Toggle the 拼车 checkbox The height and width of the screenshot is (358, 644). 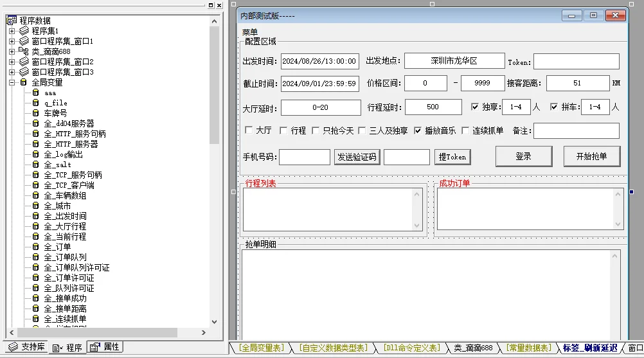[554, 107]
